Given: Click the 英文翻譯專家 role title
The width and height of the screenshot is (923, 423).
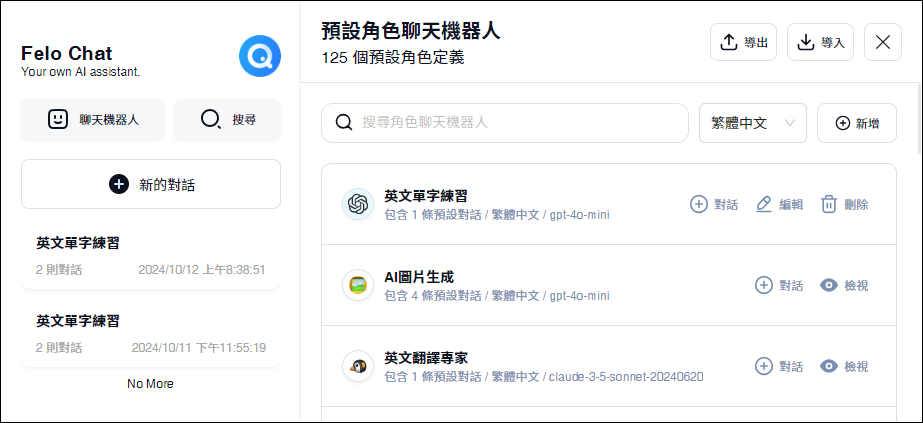Looking at the screenshot, I should click(x=426, y=358).
